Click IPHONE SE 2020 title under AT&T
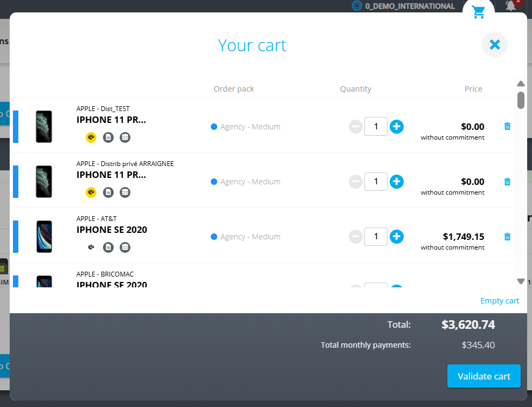 click(112, 230)
